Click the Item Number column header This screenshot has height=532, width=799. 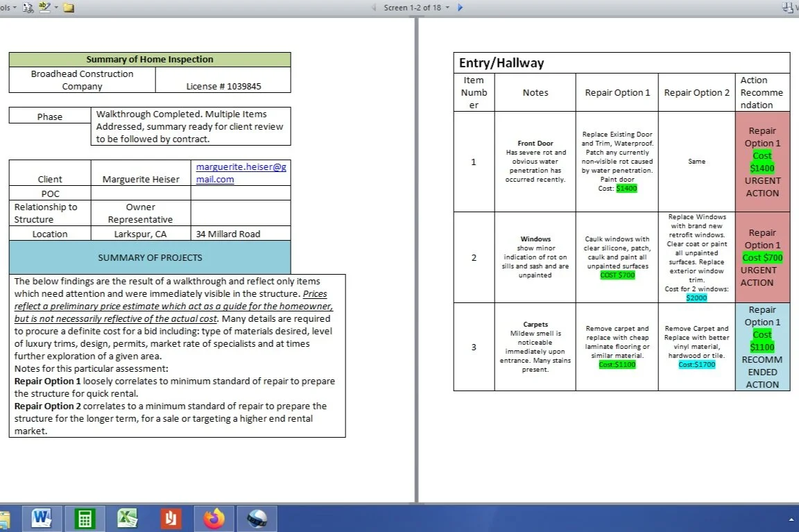tap(474, 92)
